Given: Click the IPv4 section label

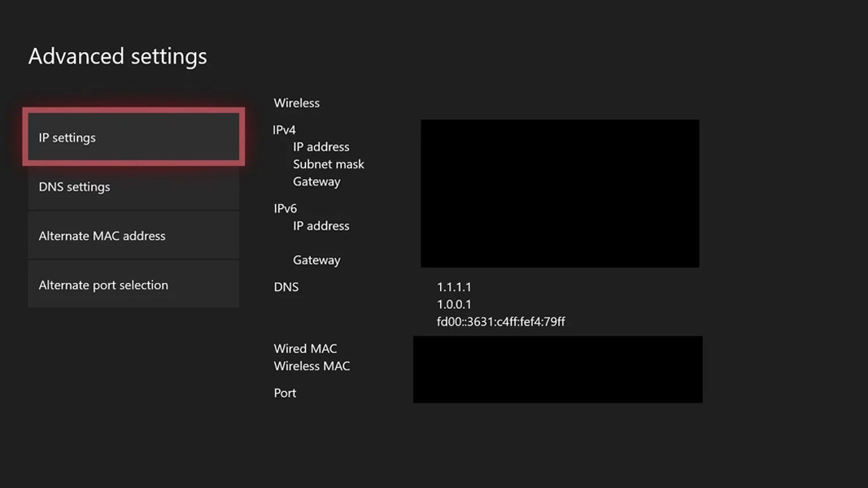Looking at the screenshot, I should [x=284, y=130].
